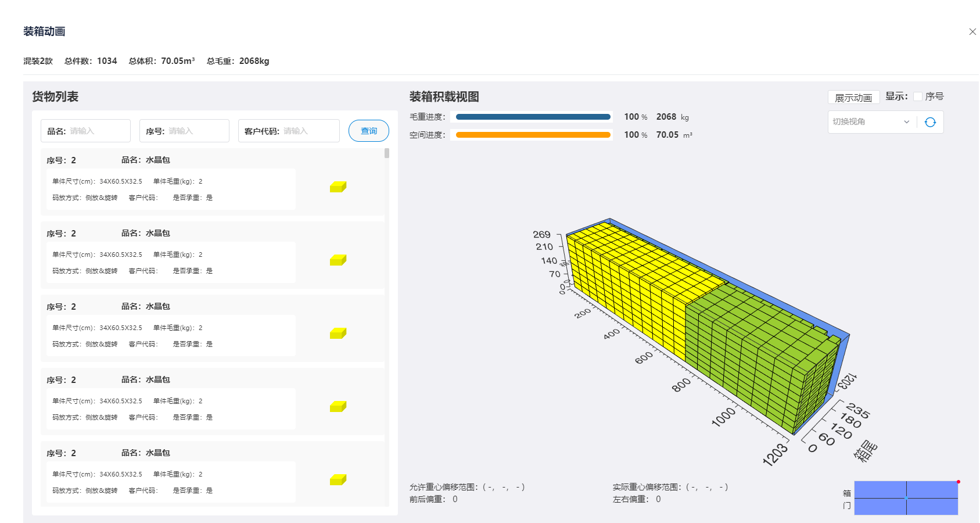Click the red dot on container minimap
Screen dimensions: 980x523
point(959,482)
